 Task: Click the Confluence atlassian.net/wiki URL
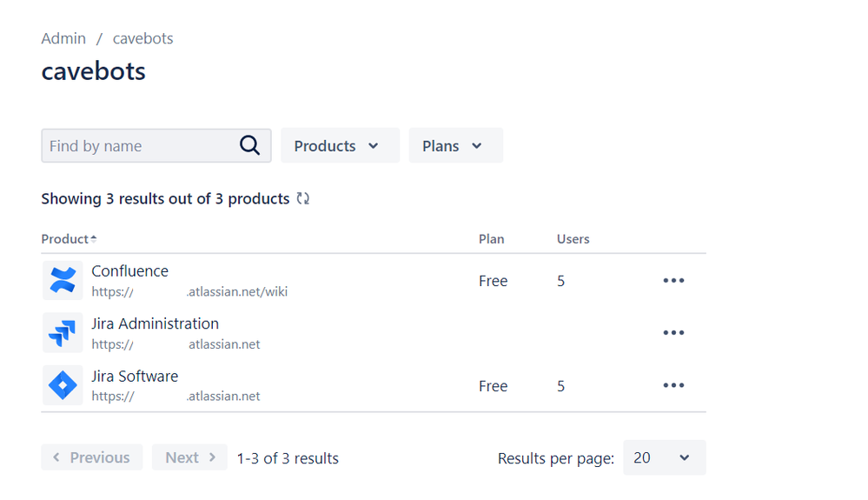click(189, 292)
